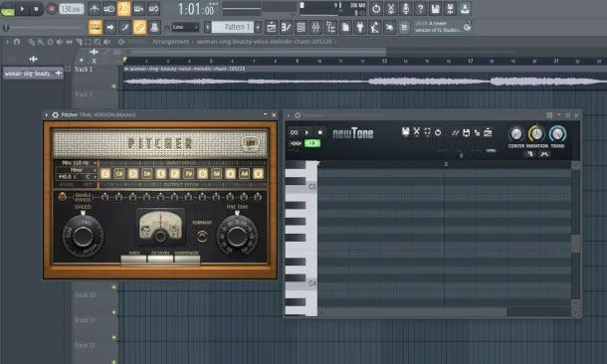607x364 pixels.
Task: Click the Track 1 header label
Action: pos(84,70)
